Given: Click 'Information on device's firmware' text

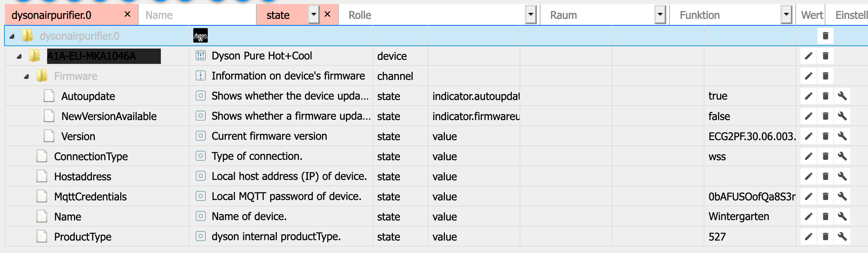Looking at the screenshot, I should (x=288, y=76).
